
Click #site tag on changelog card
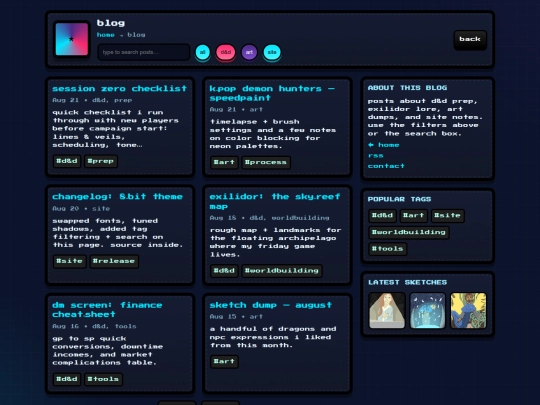[x=70, y=261]
